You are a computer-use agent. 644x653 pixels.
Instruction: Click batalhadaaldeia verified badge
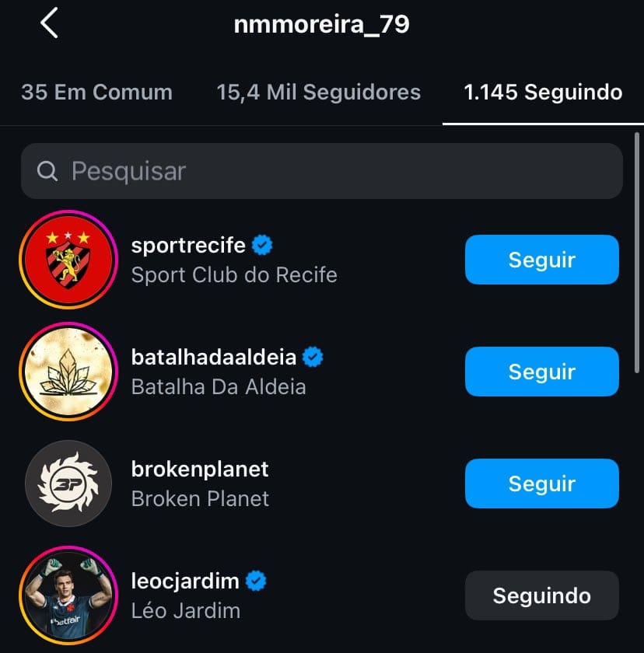tap(313, 358)
